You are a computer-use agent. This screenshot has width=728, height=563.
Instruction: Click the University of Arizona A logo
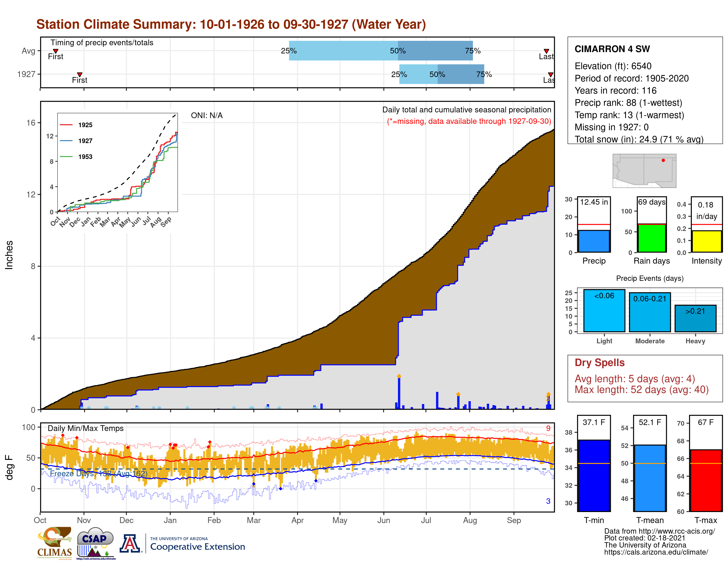click(x=130, y=544)
